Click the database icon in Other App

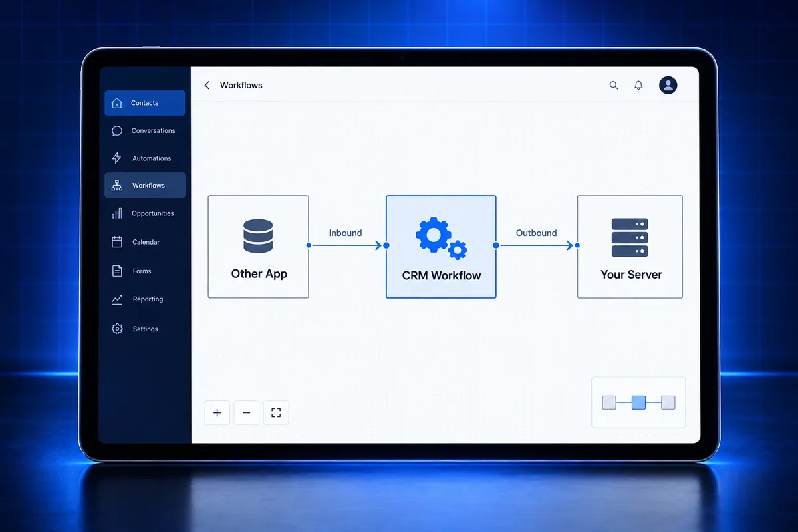pyautogui.click(x=258, y=236)
